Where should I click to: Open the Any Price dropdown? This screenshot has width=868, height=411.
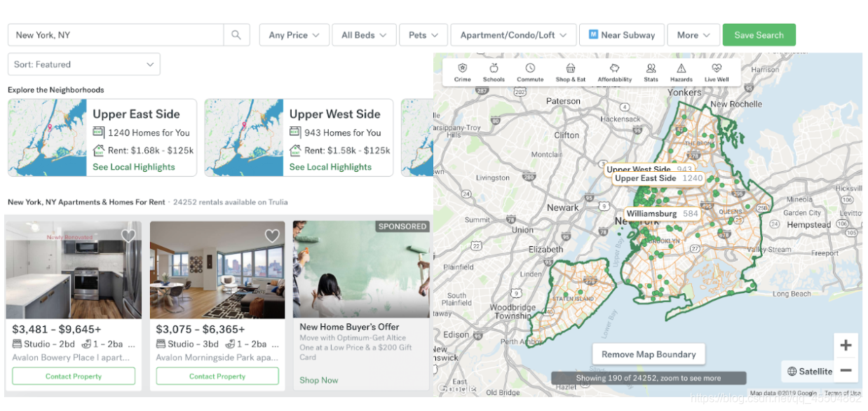point(294,35)
